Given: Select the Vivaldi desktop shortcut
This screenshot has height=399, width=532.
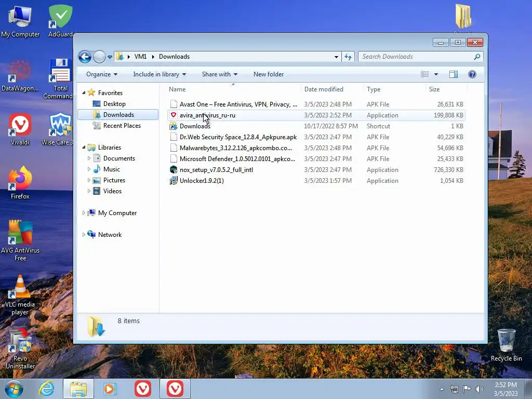Looking at the screenshot, I should coord(20,129).
